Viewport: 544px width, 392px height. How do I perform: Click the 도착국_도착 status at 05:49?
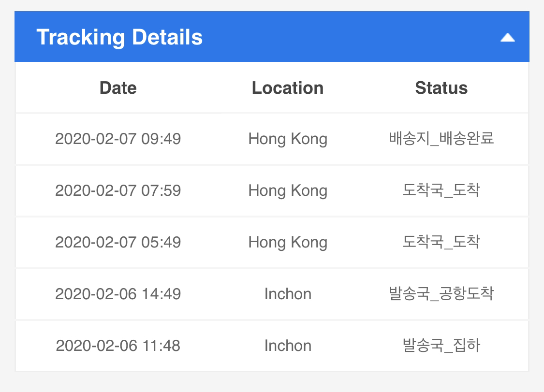[441, 242]
